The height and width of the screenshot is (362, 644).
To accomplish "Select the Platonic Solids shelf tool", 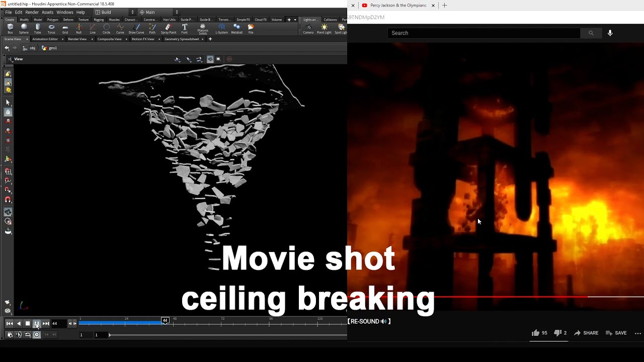I will tap(203, 29).
